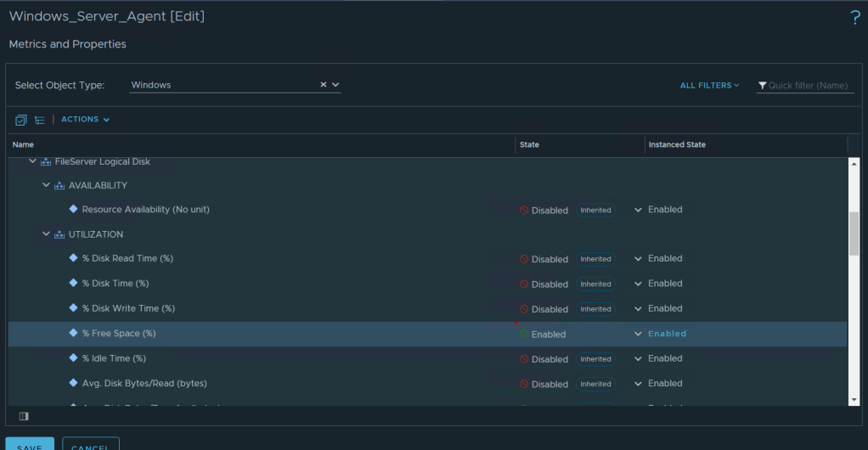Click the FileServer Logical Disk group icon
Viewport: 868px width, 450px height.
click(46, 161)
